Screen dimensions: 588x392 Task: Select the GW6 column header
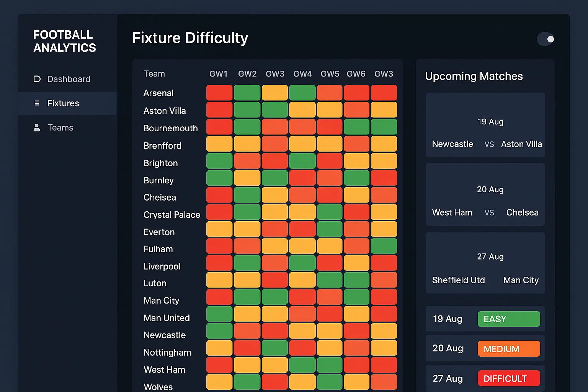pyautogui.click(x=356, y=73)
